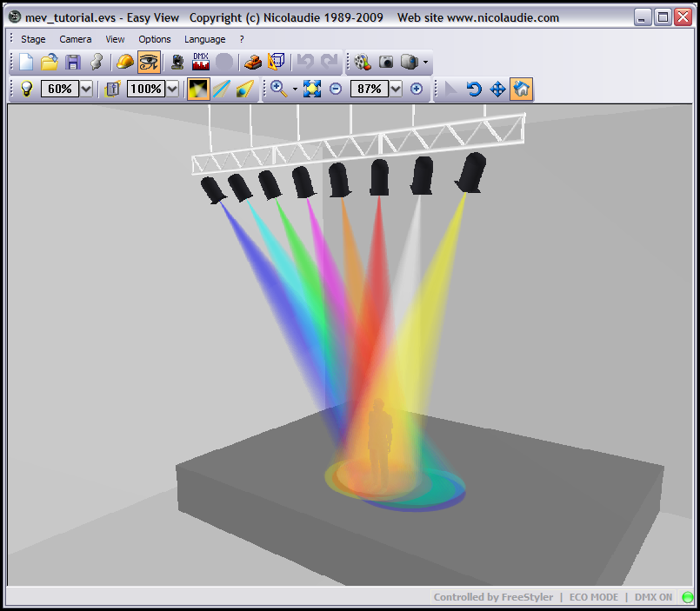Image resolution: width=700 pixels, height=611 pixels.
Task: Click the fixture with the yellow beam
Action: tap(470, 173)
